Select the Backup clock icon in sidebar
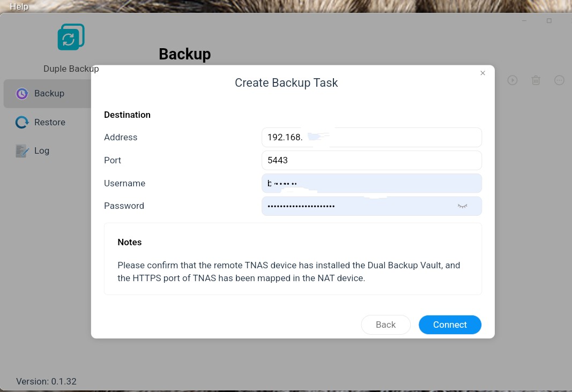572x392 pixels. (x=22, y=94)
